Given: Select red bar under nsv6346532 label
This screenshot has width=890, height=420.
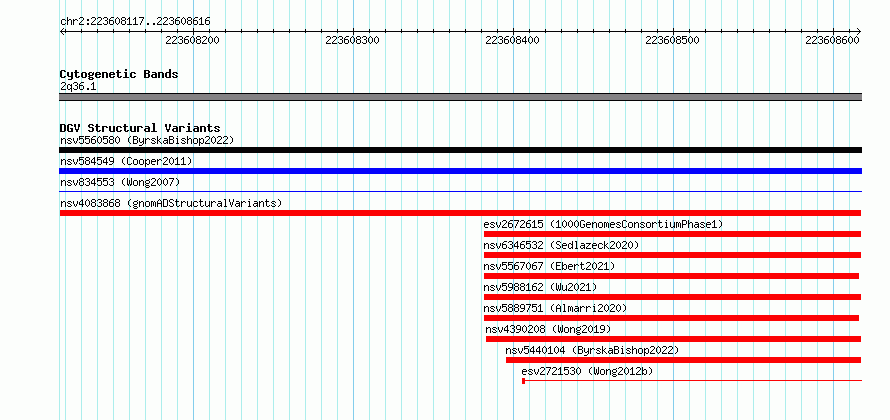Looking at the screenshot, I should pyautogui.click(x=673, y=255).
